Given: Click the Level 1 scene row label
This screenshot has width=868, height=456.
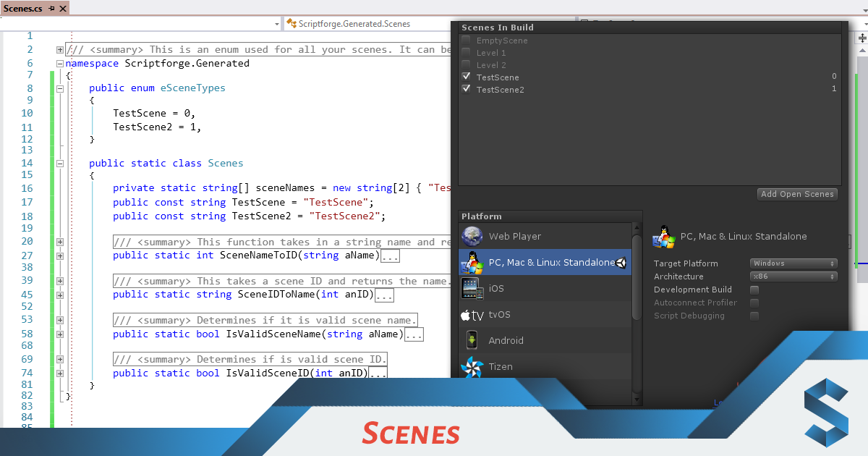Looking at the screenshot, I should [491, 53].
